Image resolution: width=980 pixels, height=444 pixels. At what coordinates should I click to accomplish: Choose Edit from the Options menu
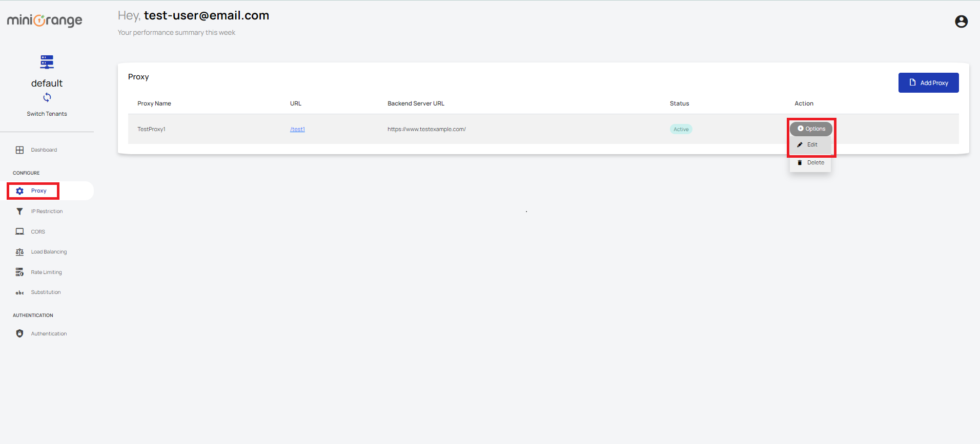click(x=810, y=145)
